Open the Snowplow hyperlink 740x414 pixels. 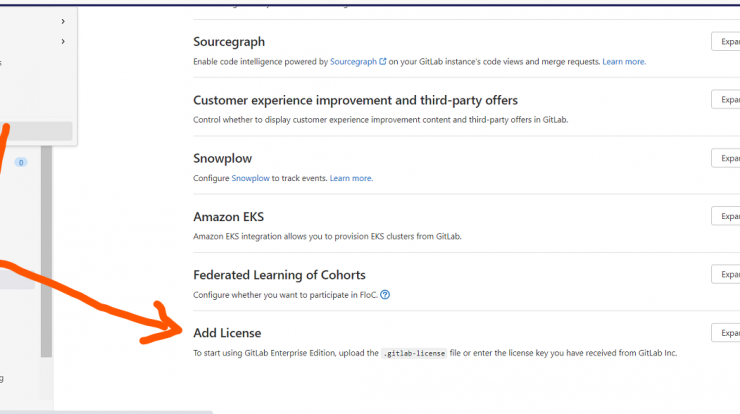(x=250, y=178)
